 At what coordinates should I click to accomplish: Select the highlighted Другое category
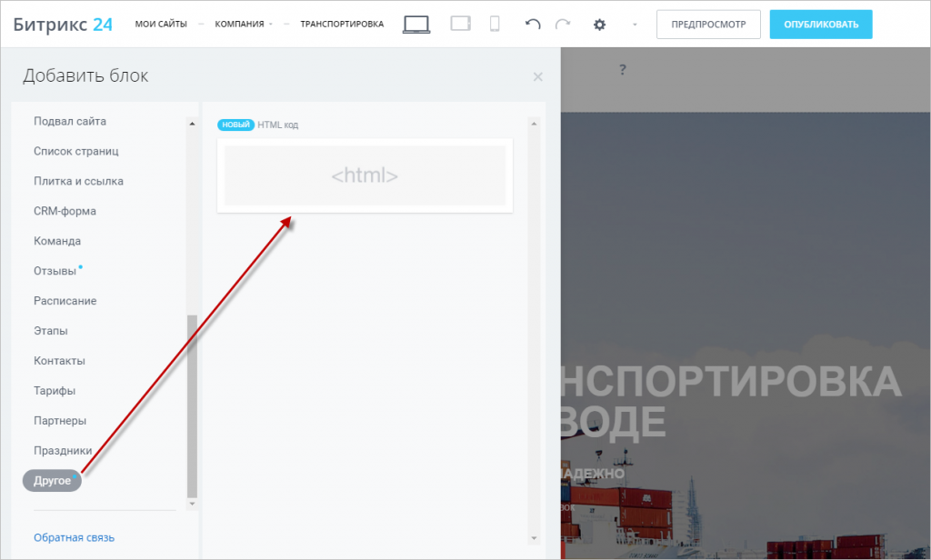(52, 480)
